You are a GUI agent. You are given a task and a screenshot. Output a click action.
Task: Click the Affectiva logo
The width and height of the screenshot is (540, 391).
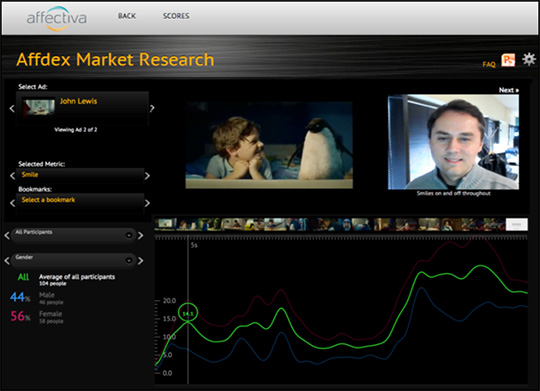56,18
